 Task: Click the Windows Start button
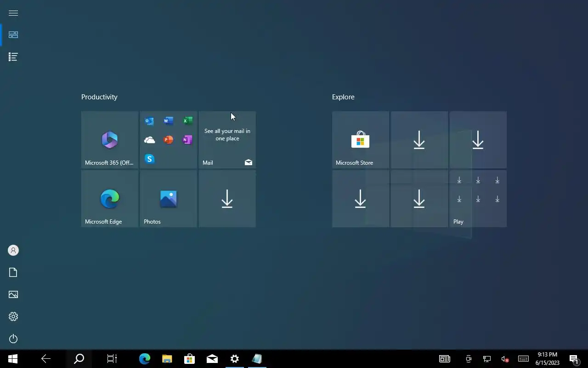click(13, 359)
